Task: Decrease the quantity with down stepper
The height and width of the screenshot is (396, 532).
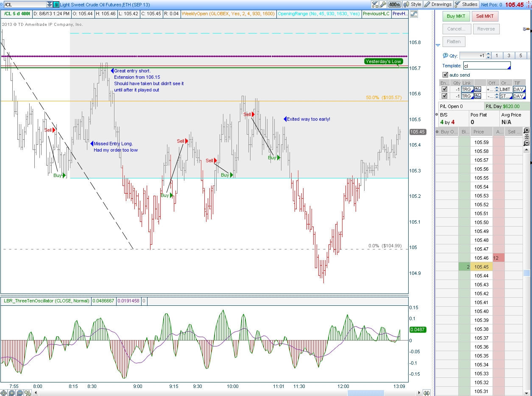Action: pos(488,57)
